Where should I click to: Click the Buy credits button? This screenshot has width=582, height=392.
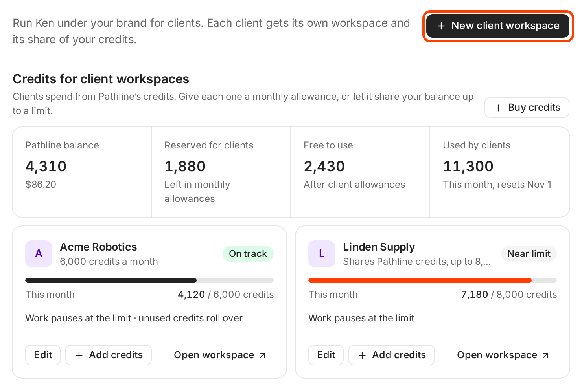[527, 108]
